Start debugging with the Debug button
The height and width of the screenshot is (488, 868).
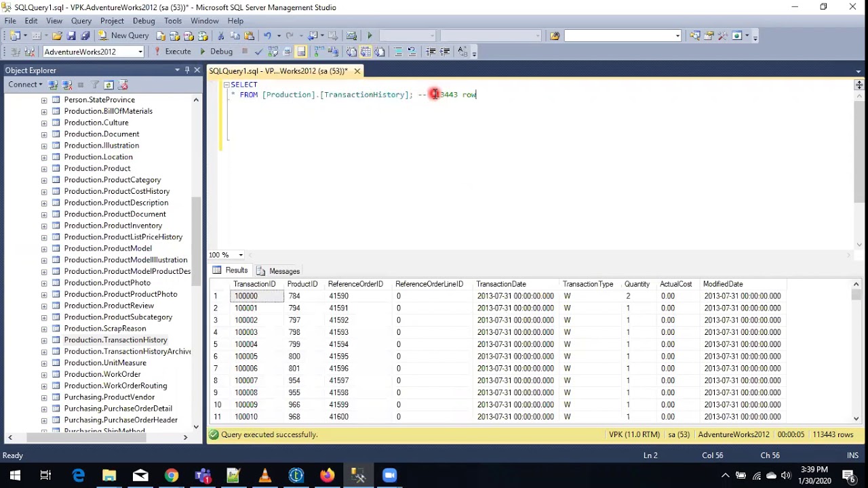[216, 52]
